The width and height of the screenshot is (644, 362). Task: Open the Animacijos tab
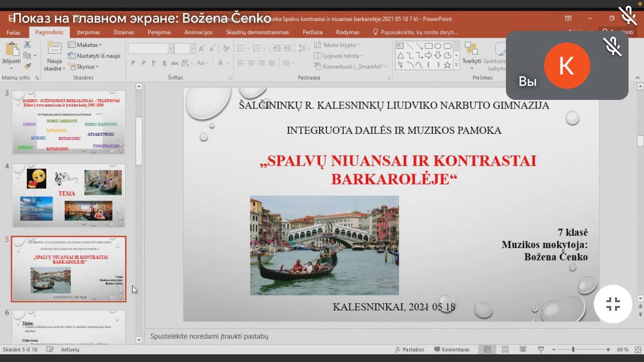198,32
